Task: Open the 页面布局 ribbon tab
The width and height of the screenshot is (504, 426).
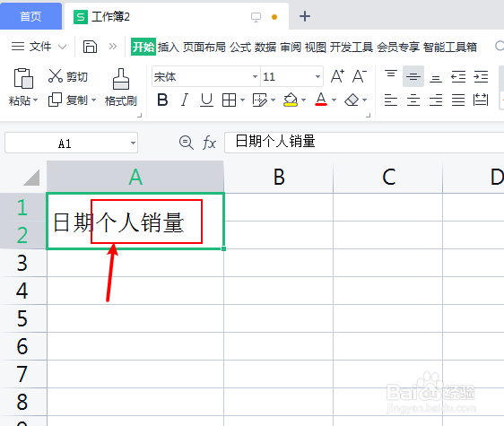Action: [x=204, y=47]
